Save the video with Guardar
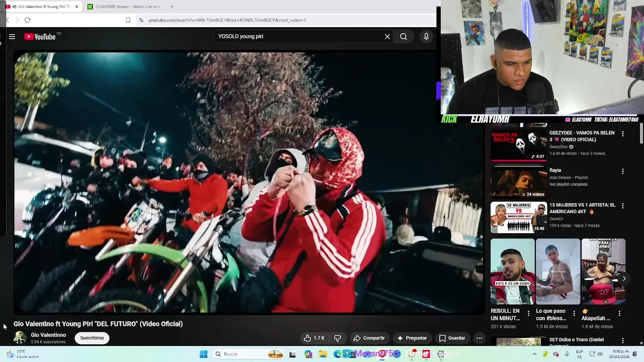This screenshot has height=362, width=644. point(452,338)
